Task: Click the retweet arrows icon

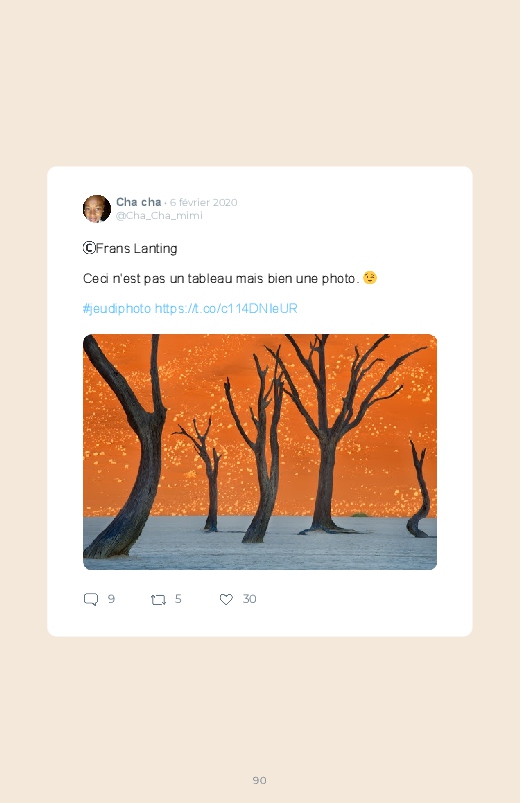Action: [158, 600]
